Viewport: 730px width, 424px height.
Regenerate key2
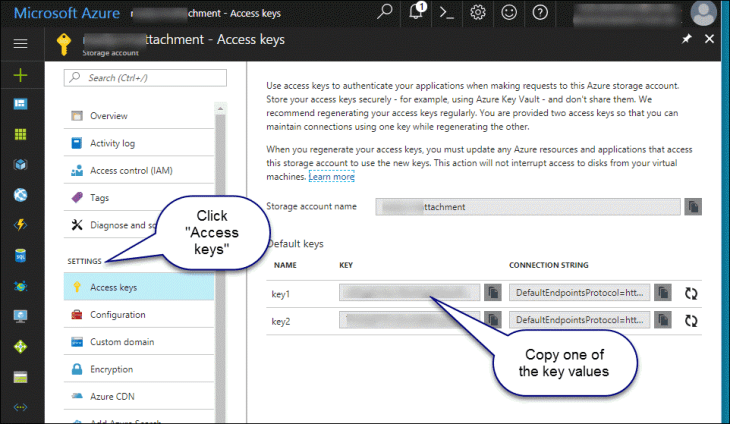pos(691,320)
